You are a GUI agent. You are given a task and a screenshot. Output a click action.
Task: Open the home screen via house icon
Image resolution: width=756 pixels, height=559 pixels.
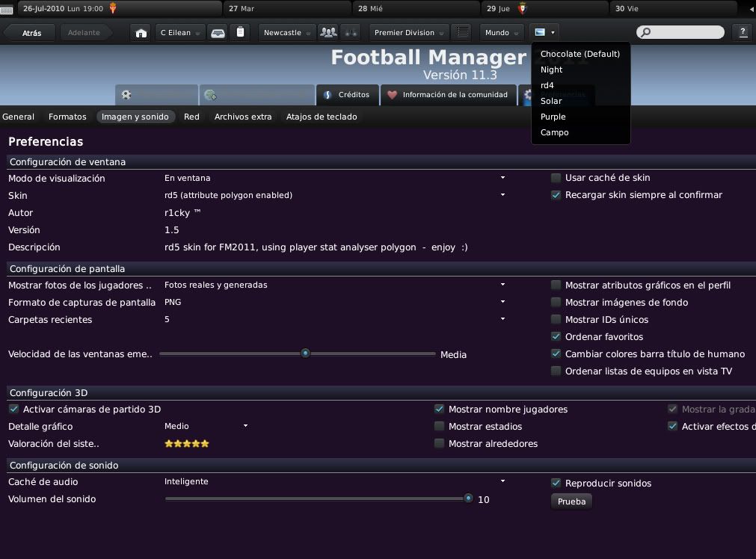[141, 33]
